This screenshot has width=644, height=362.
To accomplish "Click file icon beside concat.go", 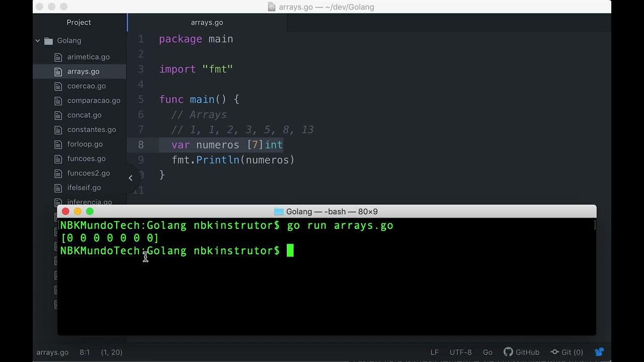I will tap(58, 115).
